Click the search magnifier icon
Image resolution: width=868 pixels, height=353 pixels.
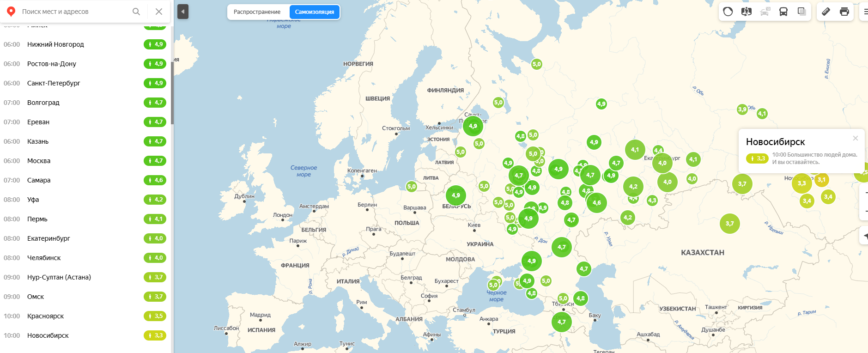coord(136,12)
